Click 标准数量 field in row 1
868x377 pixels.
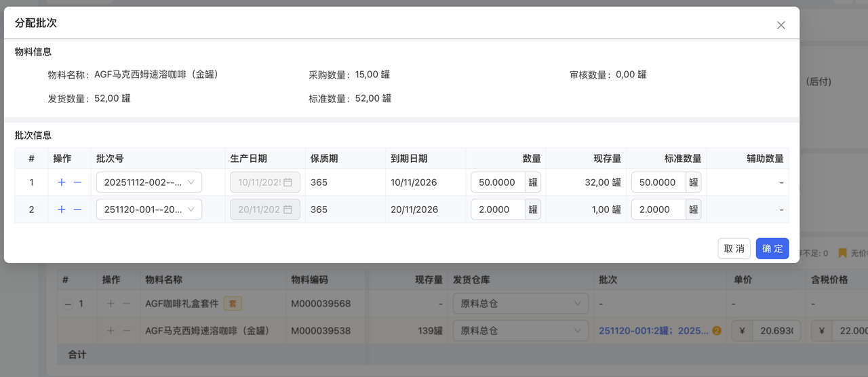pos(658,182)
